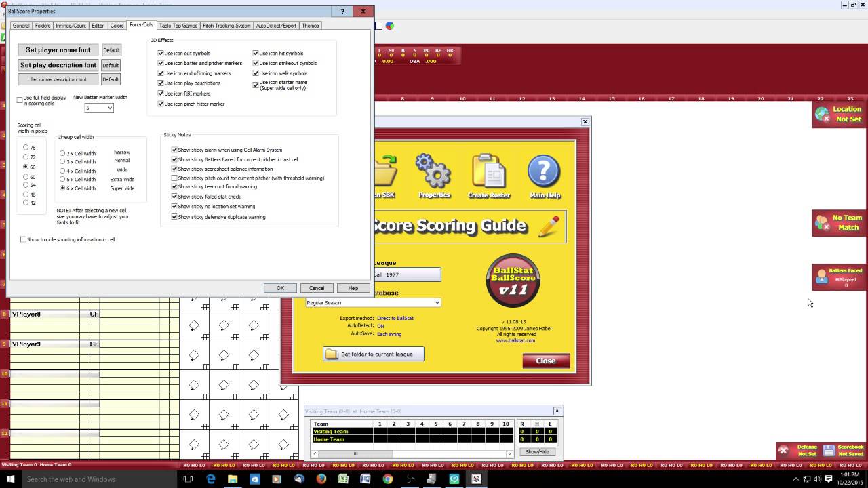
Task: Click the color wheel icon in the main toolbar
Action: 390,26
